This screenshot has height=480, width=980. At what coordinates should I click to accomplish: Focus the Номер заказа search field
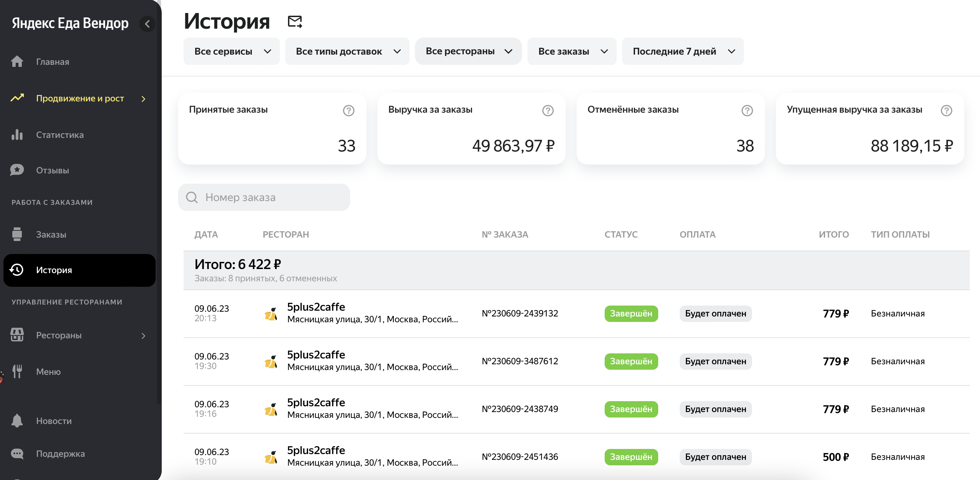(x=264, y=197)
